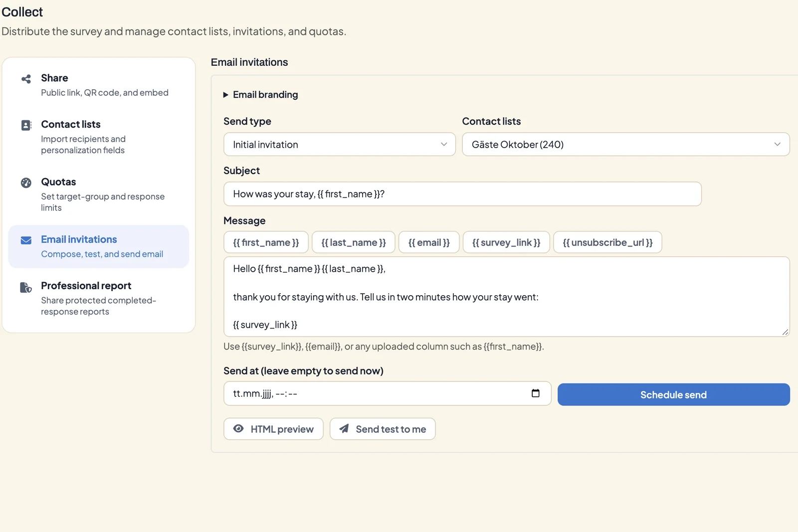Expand the Email branding section

point(260,95)
